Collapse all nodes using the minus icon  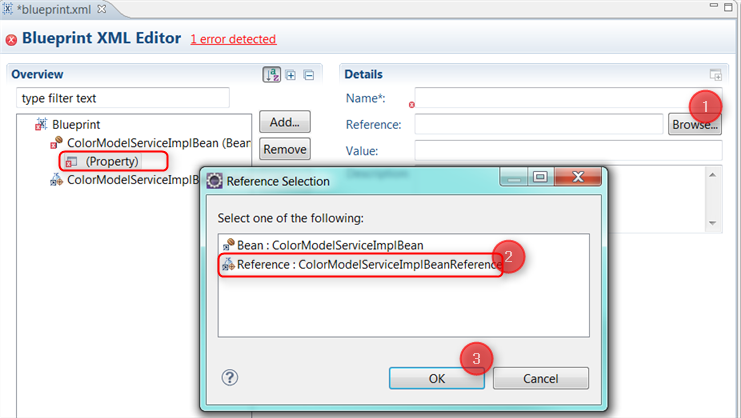click(x=309, y=75)
